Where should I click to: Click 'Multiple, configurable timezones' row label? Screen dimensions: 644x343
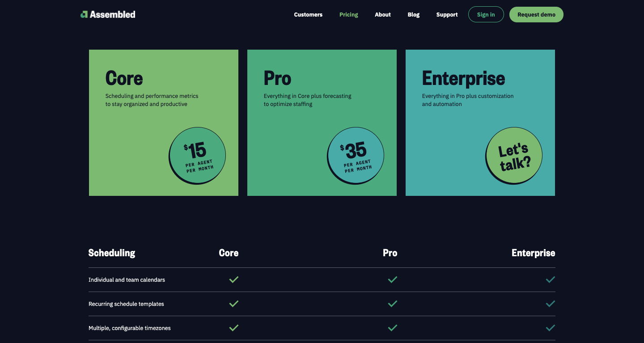click(130, 328)
